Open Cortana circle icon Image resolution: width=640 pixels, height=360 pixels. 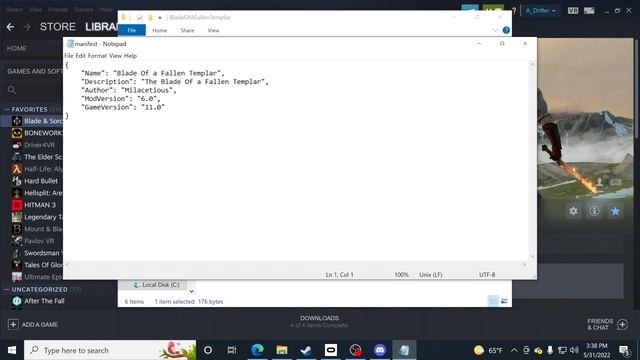[208, 350]
